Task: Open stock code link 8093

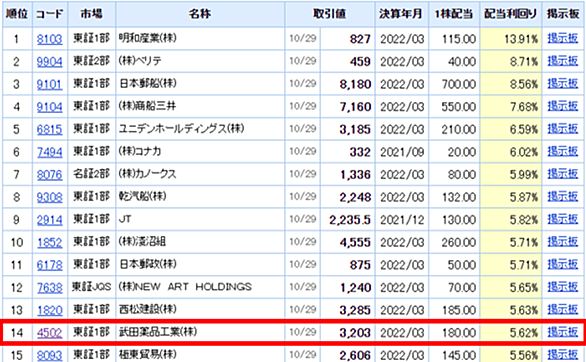Action: [x=50, y=355]
